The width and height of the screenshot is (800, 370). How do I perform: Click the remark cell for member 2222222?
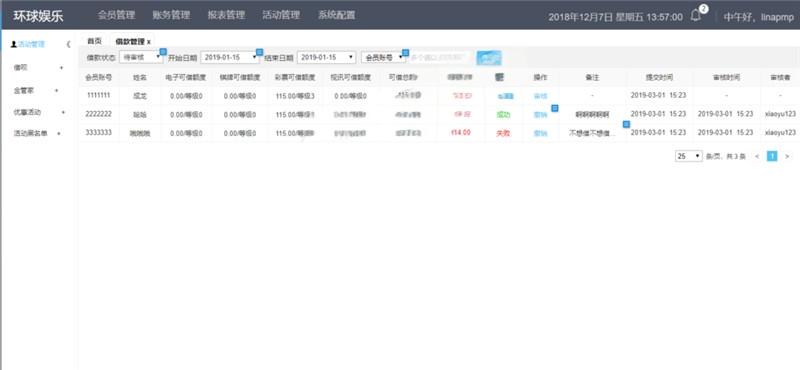tap(592, 114)
